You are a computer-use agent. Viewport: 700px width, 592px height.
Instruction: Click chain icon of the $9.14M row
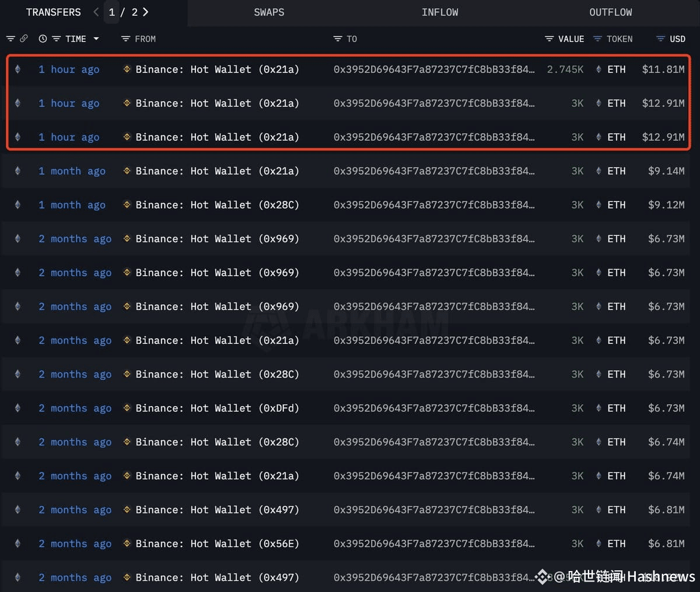tap(17, 171)
